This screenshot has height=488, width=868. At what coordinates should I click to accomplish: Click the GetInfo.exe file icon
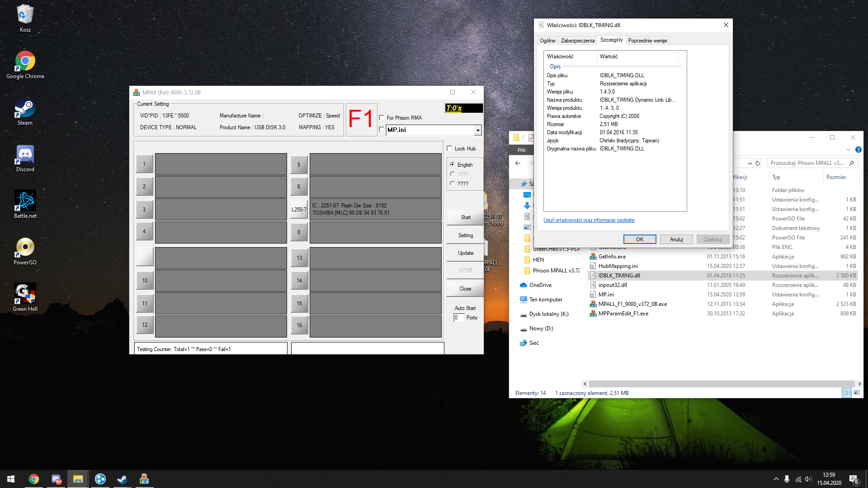tap(593, 257)
